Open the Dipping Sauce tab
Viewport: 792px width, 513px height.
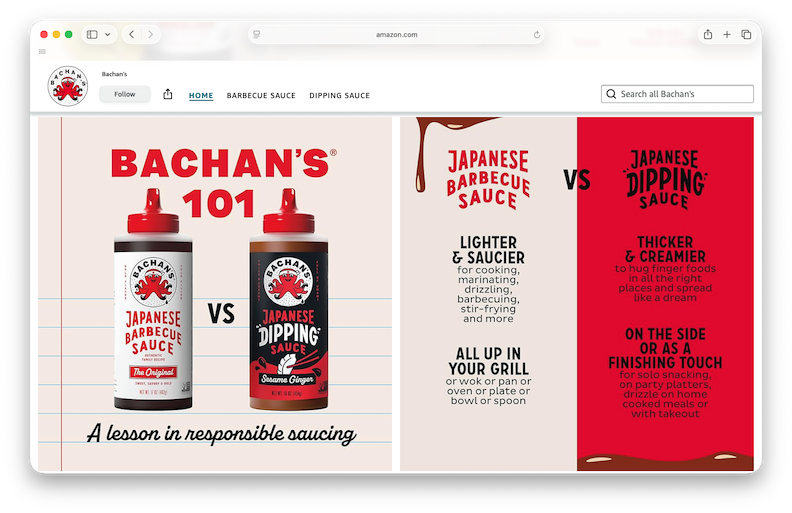pos(339,96)
